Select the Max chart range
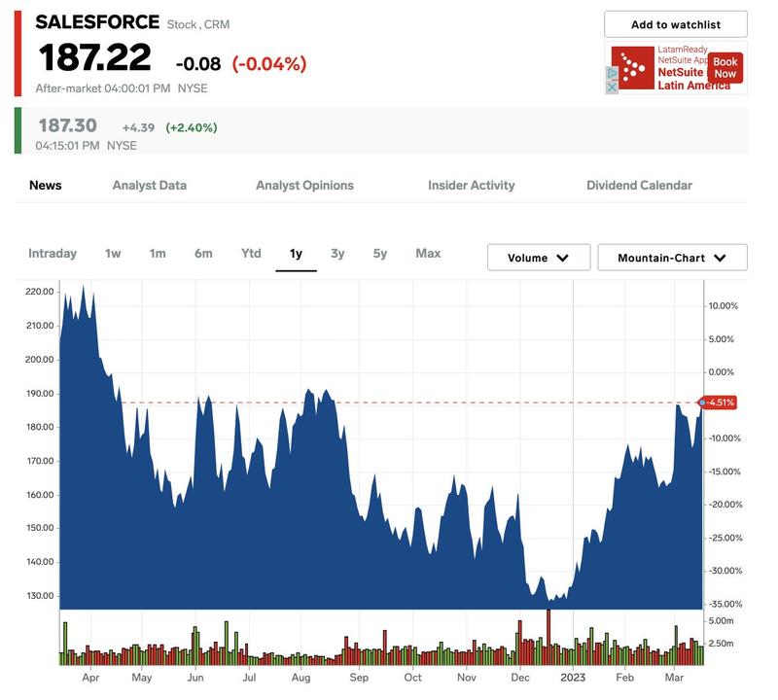The height and width of the screenshot is (700, 778). [x=428, y=254]
